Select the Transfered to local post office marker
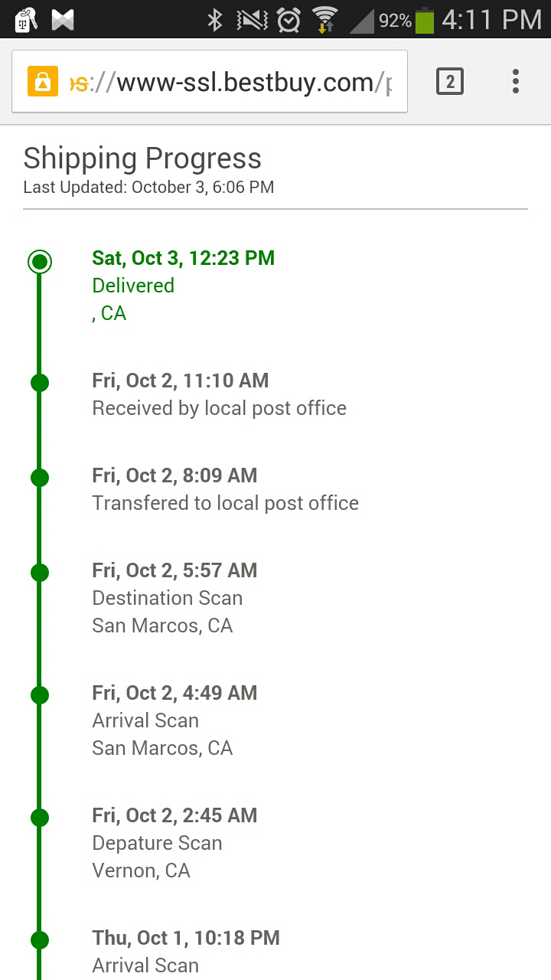 click(40, 478)
